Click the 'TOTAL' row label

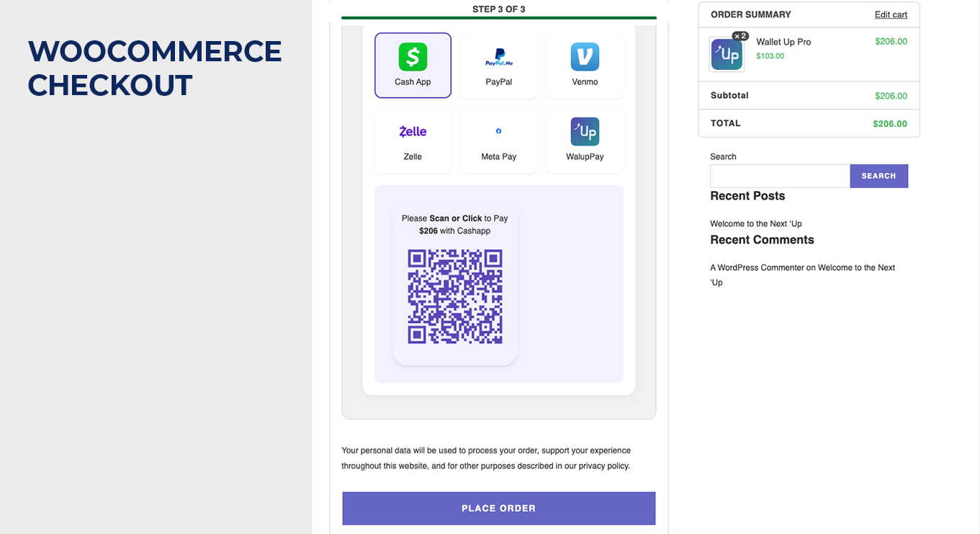726,123
